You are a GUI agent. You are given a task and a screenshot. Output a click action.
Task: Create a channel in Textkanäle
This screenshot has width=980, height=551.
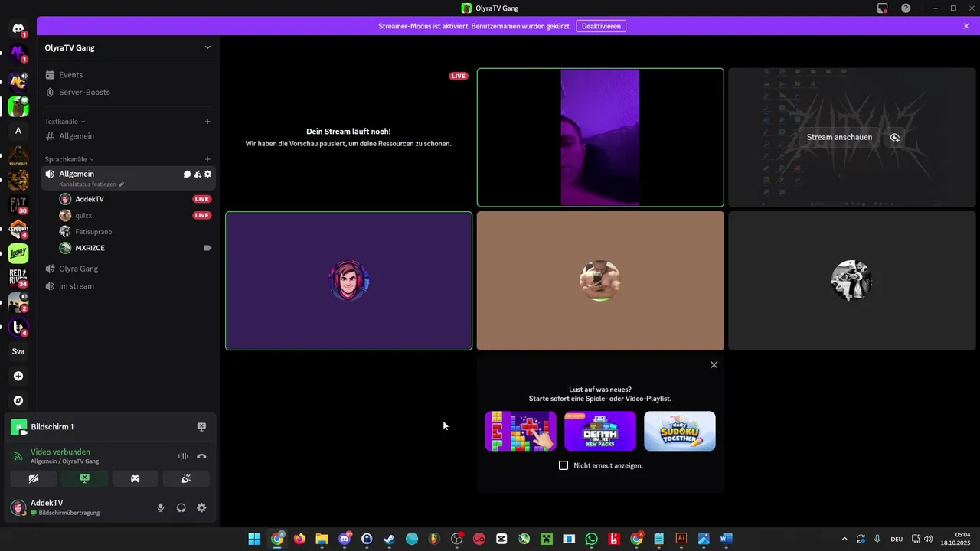click(207, 121)
